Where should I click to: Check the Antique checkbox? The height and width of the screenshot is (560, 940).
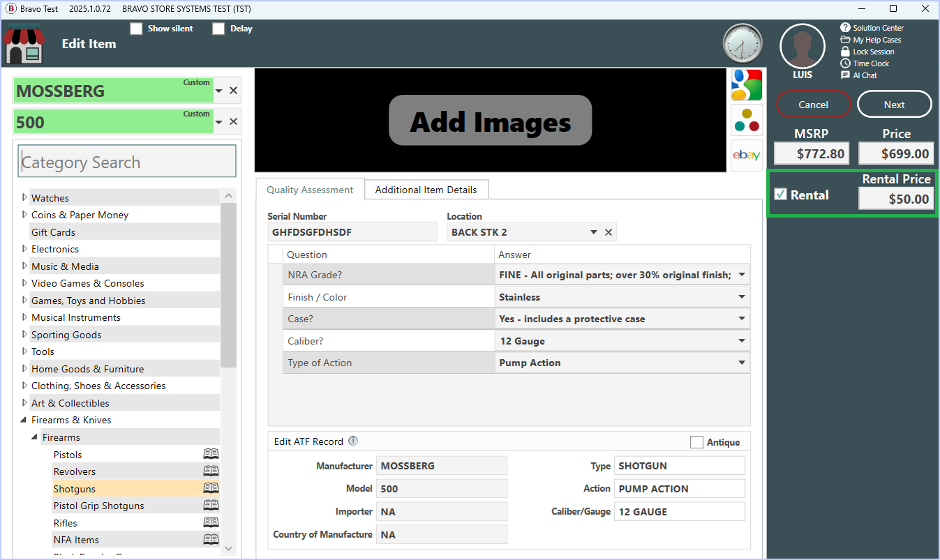click(696, 442)
